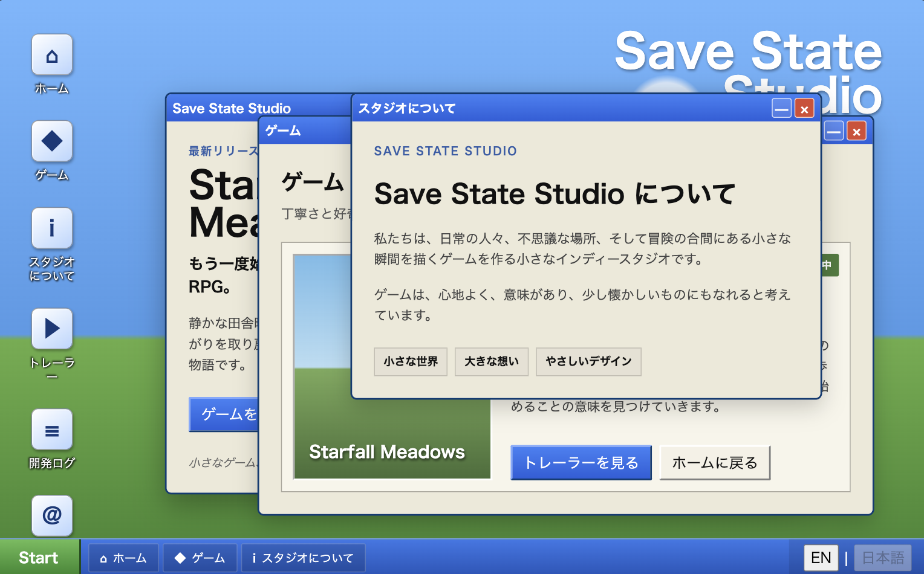Click the SAVE STATE STUDIO label
The image size is (924, 574).
tap(445, 151)
